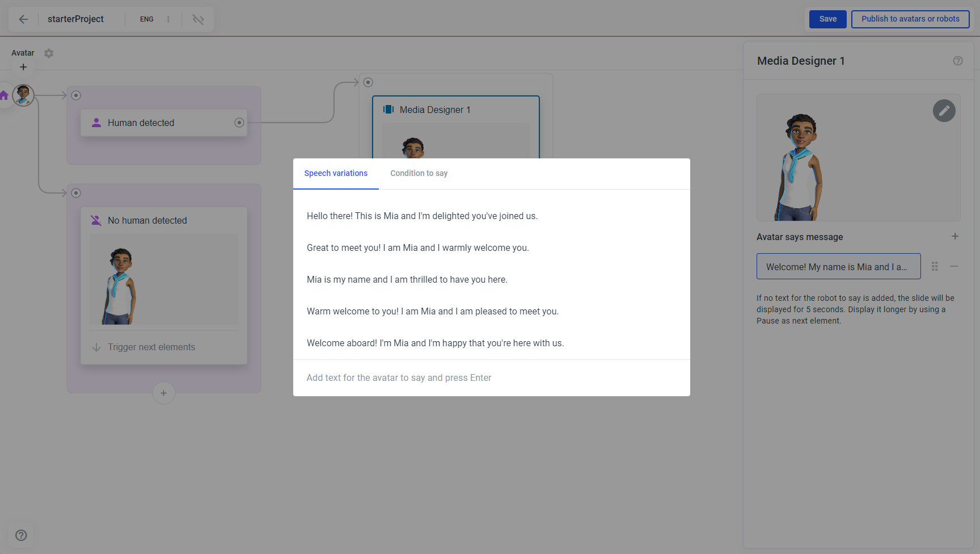The image size is (980, 554).
Task: Click Trigger next elements
Action: click(151, 347)
